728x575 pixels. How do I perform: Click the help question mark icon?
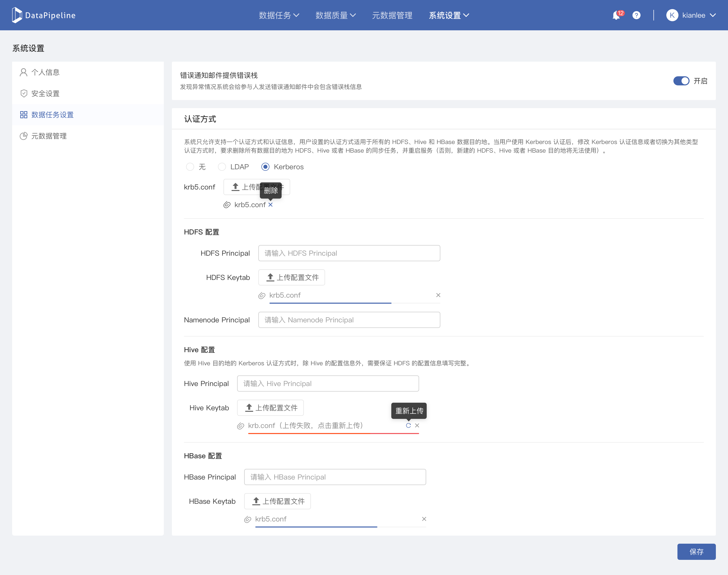(636, 15)
